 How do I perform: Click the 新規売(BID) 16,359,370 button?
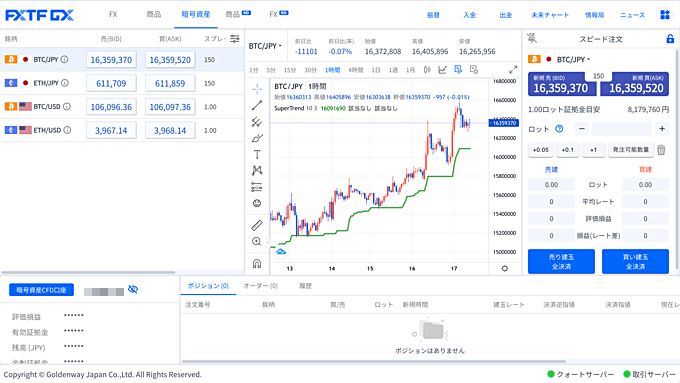click(x=561, y=84)
